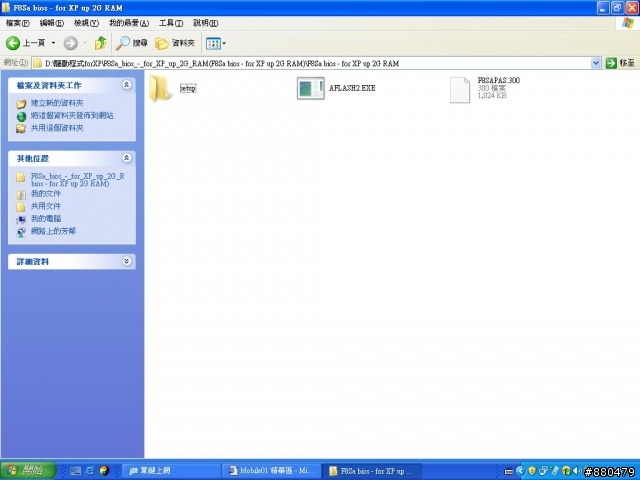Open the 說明 menu

click(x=206, y=23)
